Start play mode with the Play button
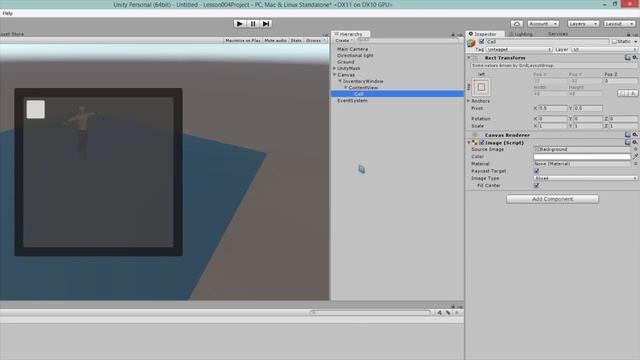This screenshot has width=640, height=360. [x=240, y=24]
